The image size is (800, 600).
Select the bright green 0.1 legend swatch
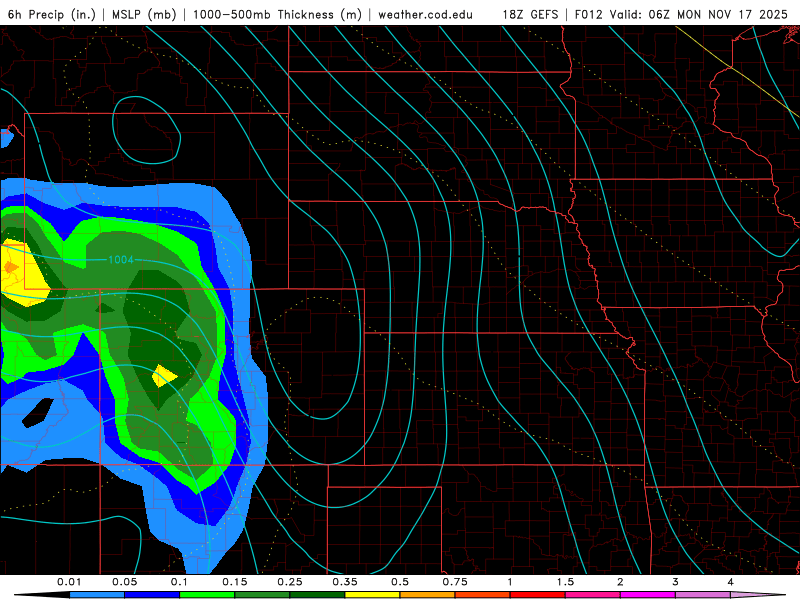207,595
